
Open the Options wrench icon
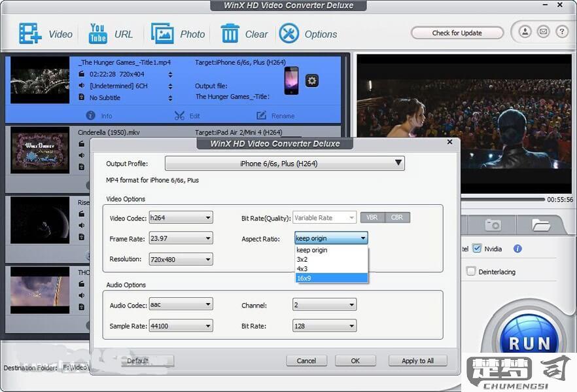pos(289,33)
